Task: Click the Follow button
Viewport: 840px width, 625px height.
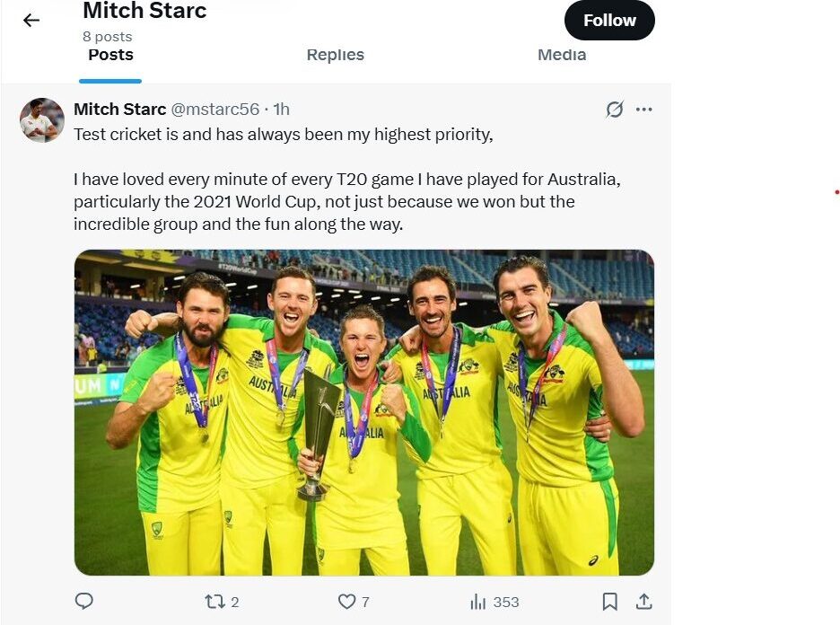Action: (x=609, y=21)
